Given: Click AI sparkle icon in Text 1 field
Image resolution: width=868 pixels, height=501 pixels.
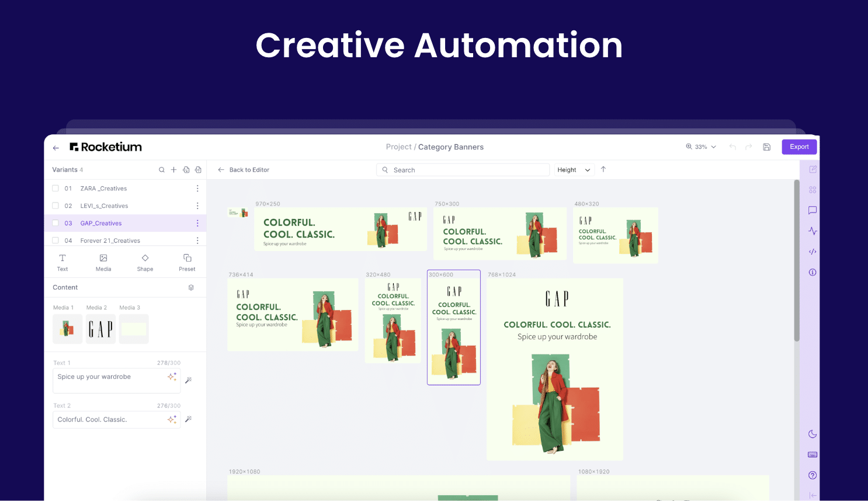Looking at the screenshot, I should pyautogui.click(x=172, y=377).
